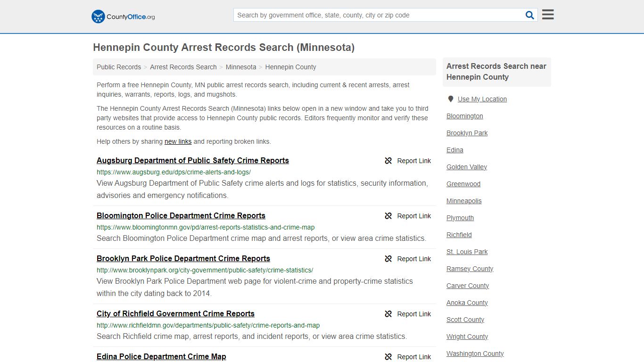Go to Minnesota breadcrumb
The width and height of the screenshot is (644, 362).
[241, 67]
